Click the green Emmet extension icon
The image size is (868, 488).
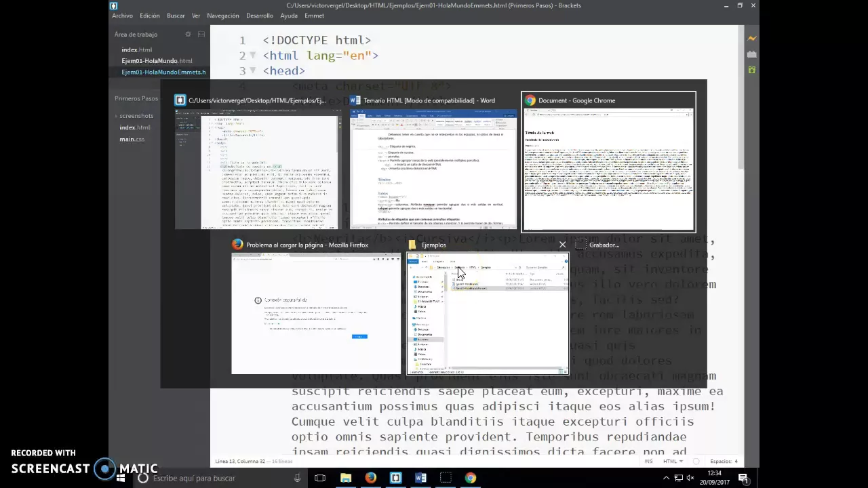tap(751, 70)
